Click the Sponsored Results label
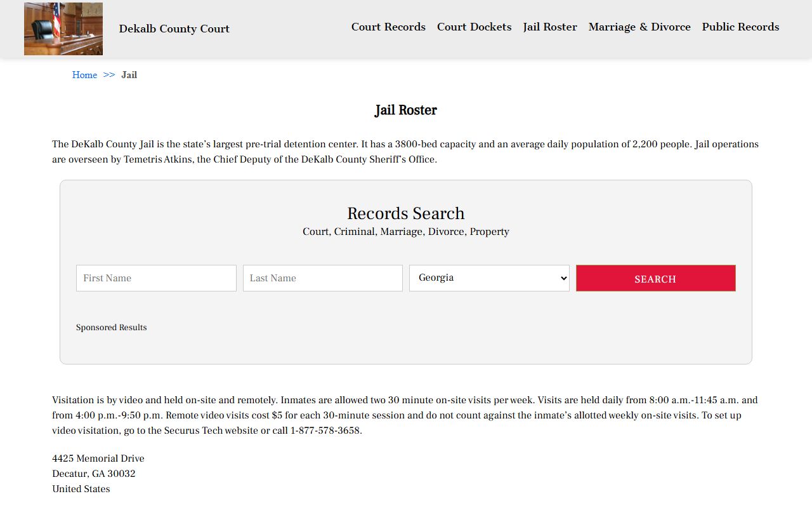 coord(112,328)
